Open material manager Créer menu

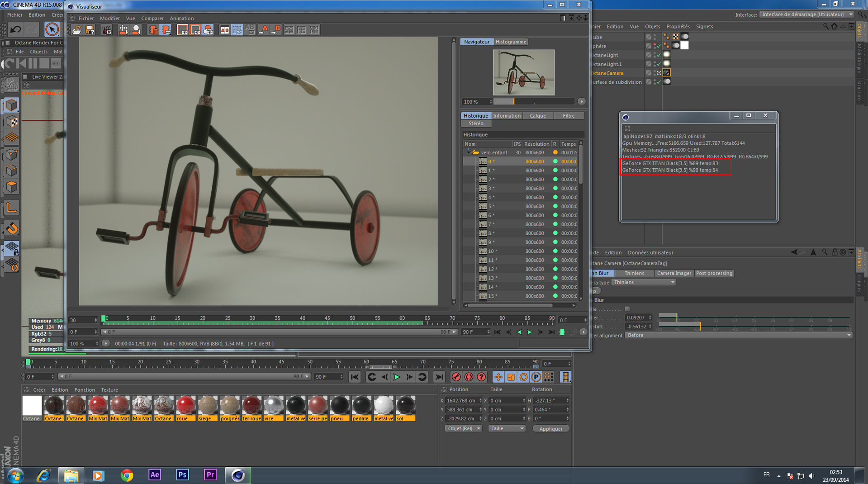pos(39,390)
